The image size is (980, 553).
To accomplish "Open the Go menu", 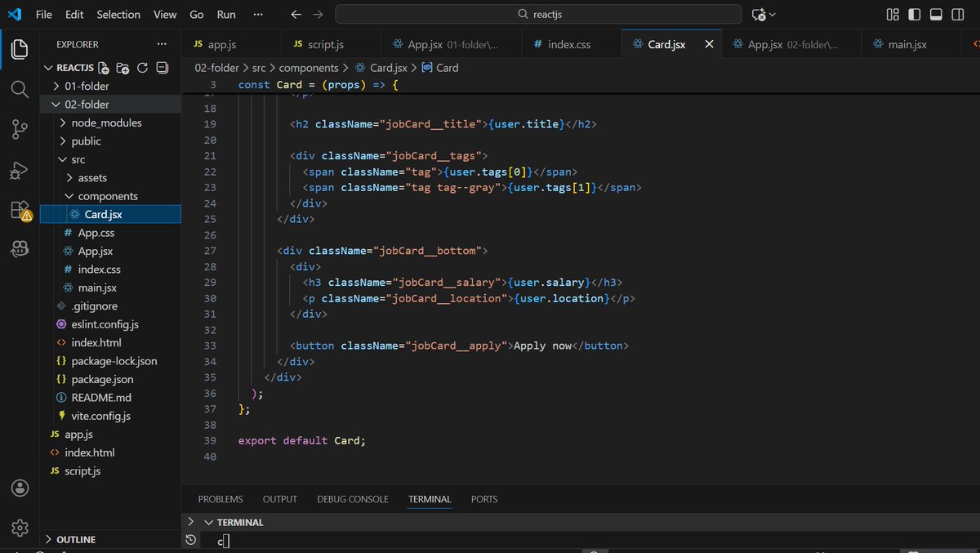I will [x=197, y=15].
